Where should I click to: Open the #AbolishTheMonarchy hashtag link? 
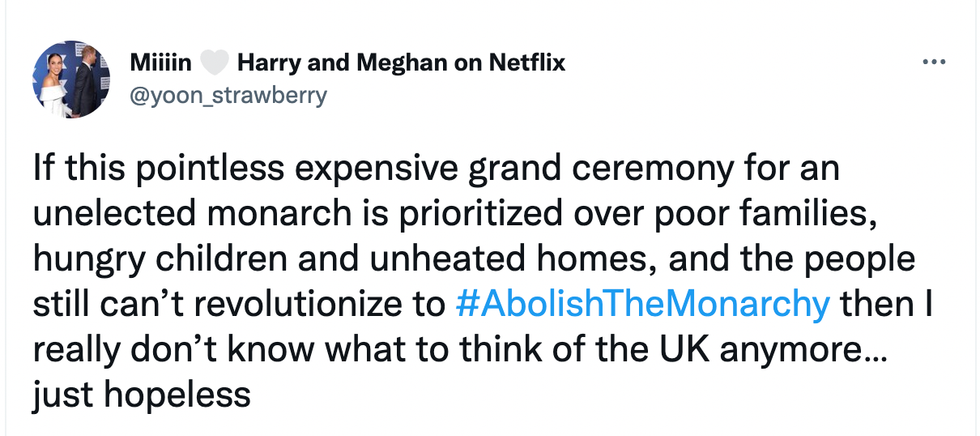pyautogui.click(x=642, y=304)
